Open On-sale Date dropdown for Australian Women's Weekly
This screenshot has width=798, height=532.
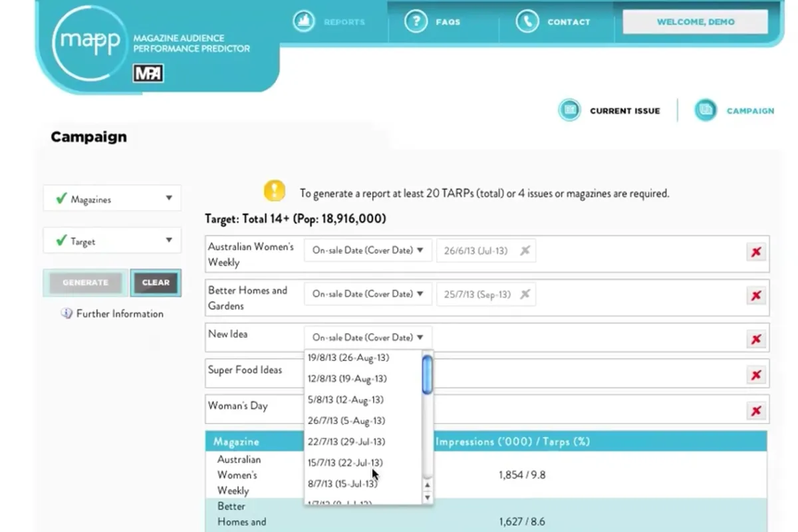[x=368, y=251]
